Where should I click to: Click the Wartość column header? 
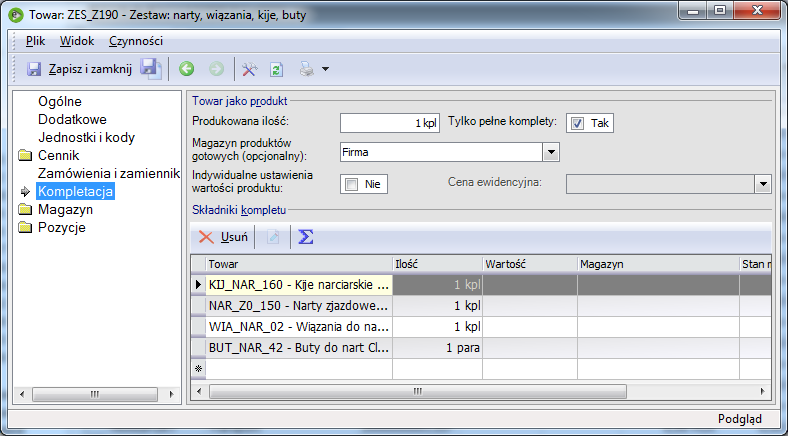(x=530, y=264)
